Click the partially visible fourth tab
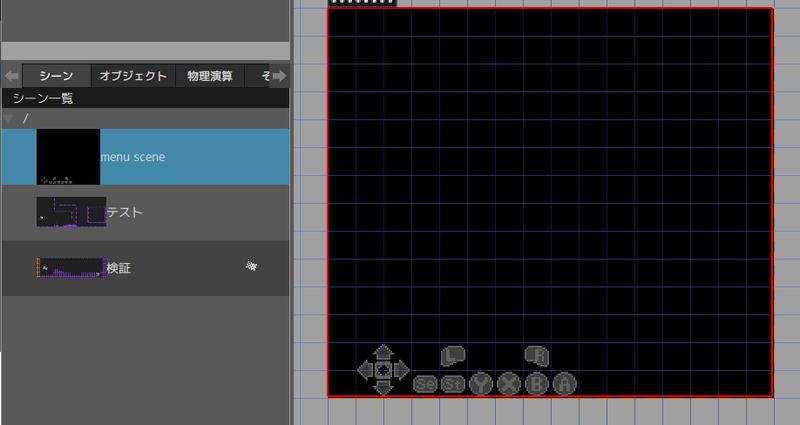800x425 pixels. [257, 76]
